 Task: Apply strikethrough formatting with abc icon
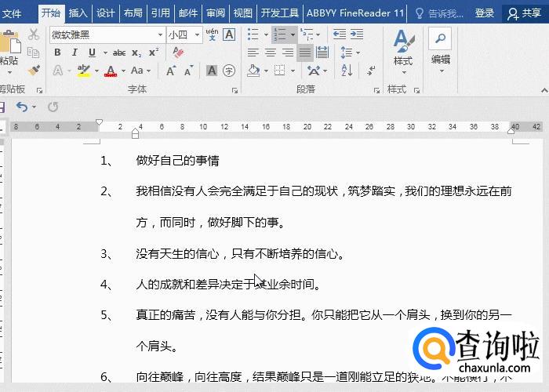pos(118,53)
